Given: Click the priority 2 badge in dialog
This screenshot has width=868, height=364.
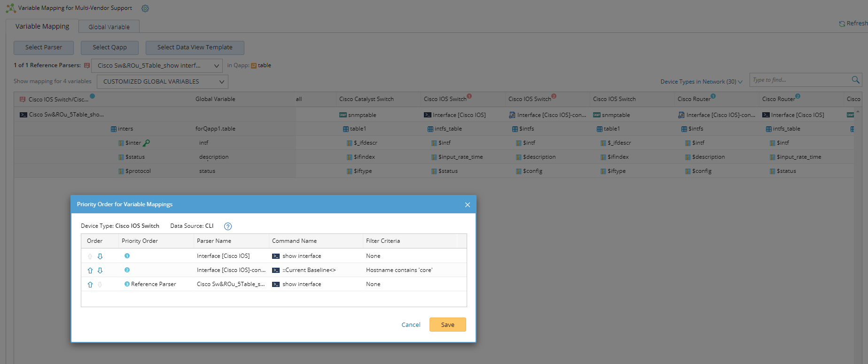Looking at the screenshot, I should tap(127, 270).
